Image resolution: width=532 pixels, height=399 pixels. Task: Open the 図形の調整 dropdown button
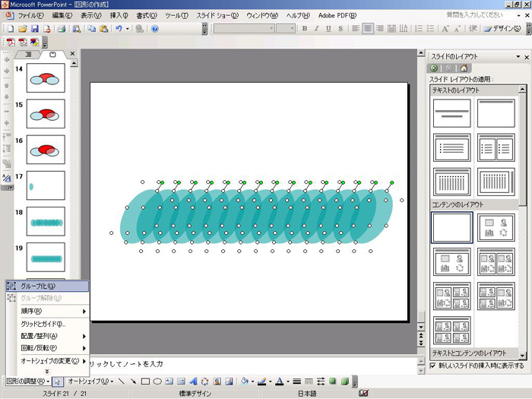coord(28,382)
